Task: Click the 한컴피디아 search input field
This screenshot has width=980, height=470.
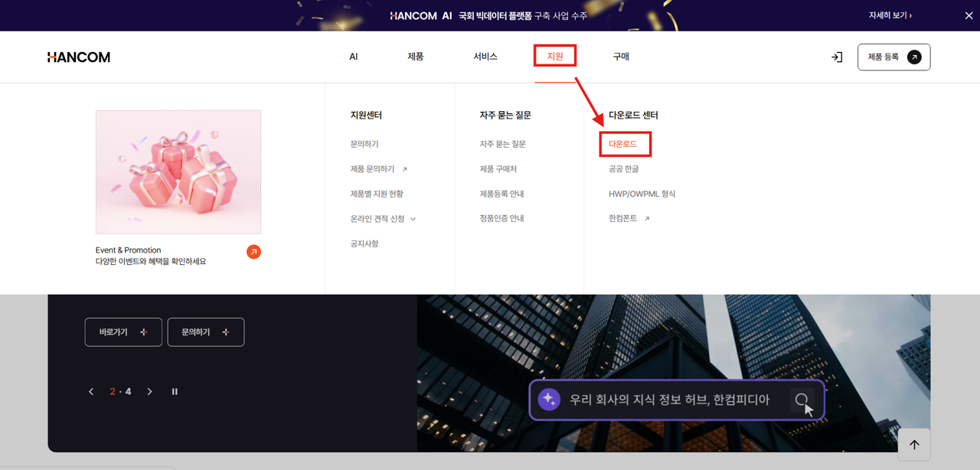Action: click(674, 400)
